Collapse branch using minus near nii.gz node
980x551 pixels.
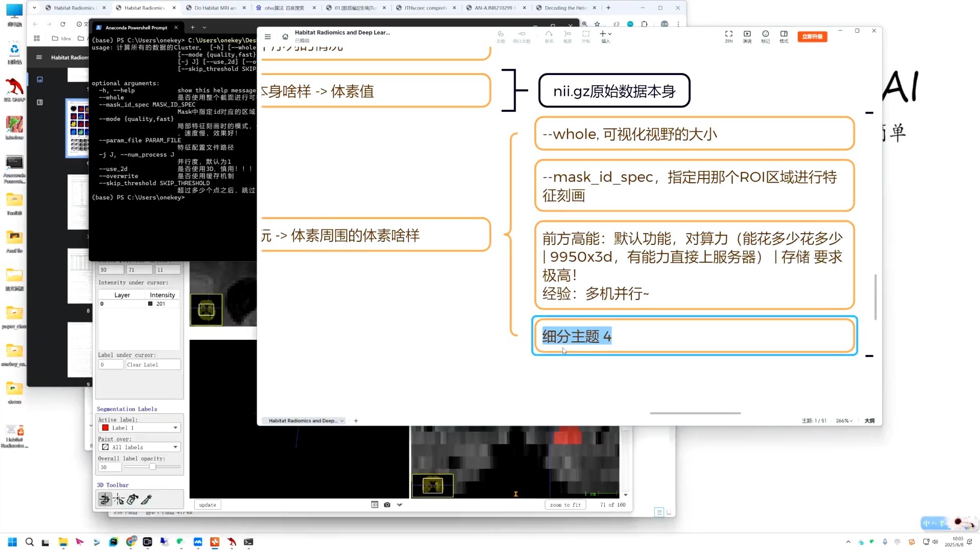(869, 113)
